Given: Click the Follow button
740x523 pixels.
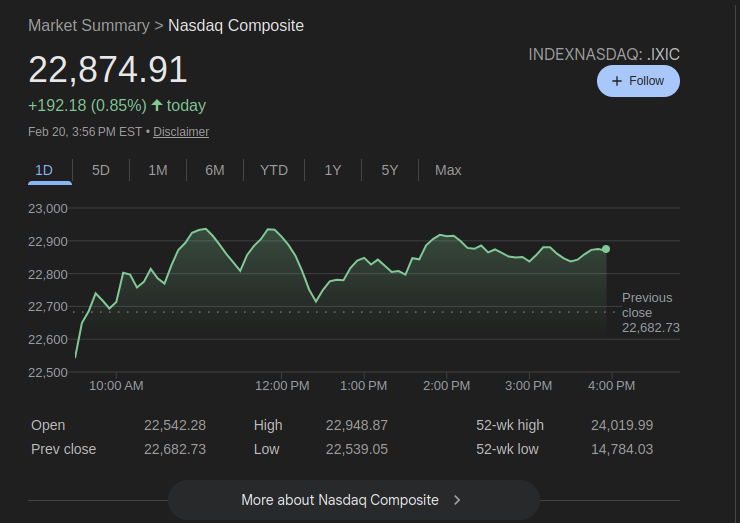Looking at the screenshot, I should [x=638, y=81].
